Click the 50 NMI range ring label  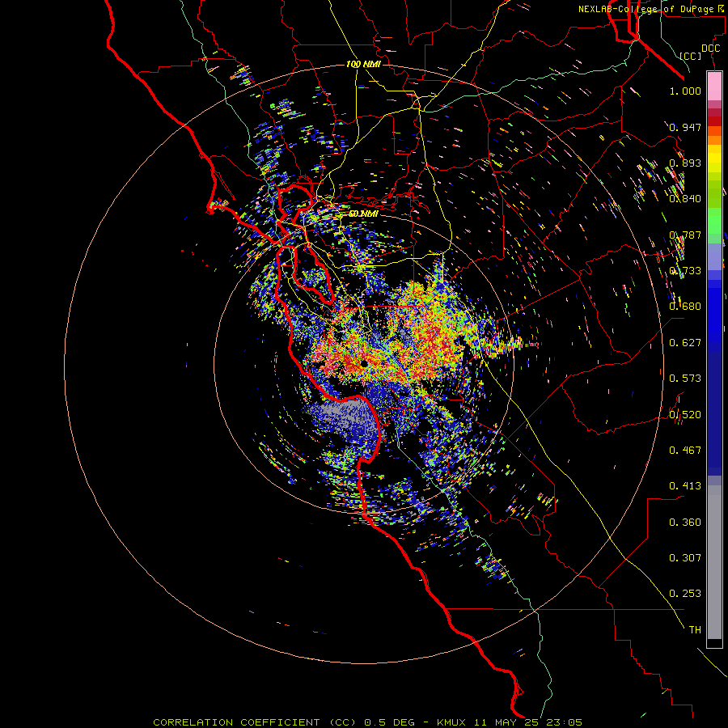(363, 214)
